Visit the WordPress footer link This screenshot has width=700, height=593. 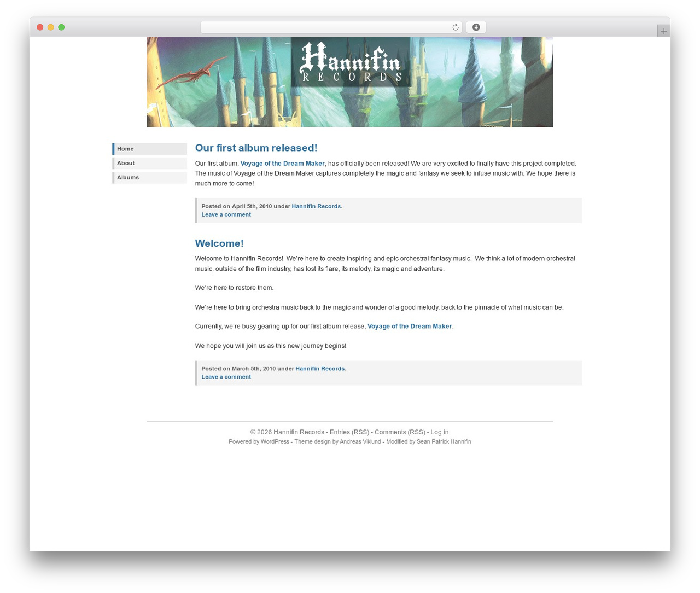(275, 441)
